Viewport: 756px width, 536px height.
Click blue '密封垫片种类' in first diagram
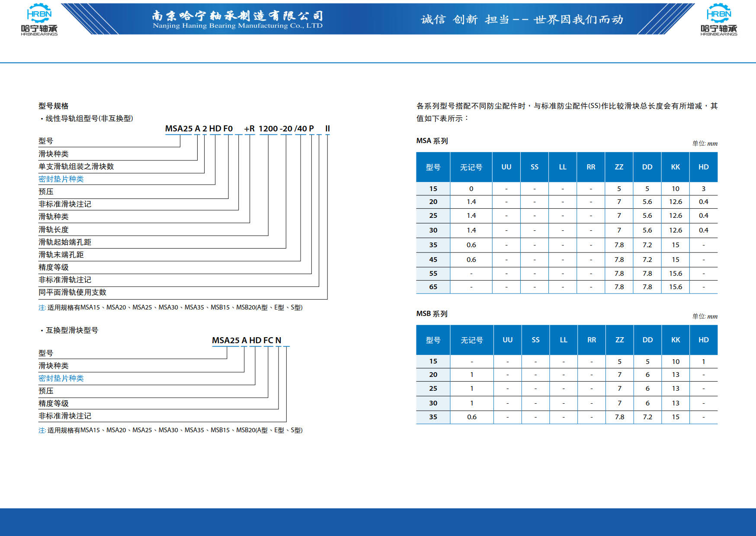pos(61,179)
